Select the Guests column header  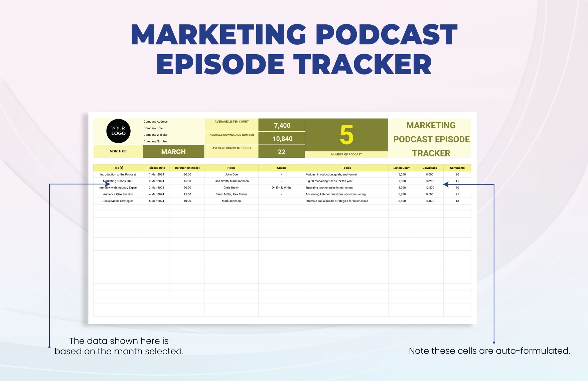281,168
